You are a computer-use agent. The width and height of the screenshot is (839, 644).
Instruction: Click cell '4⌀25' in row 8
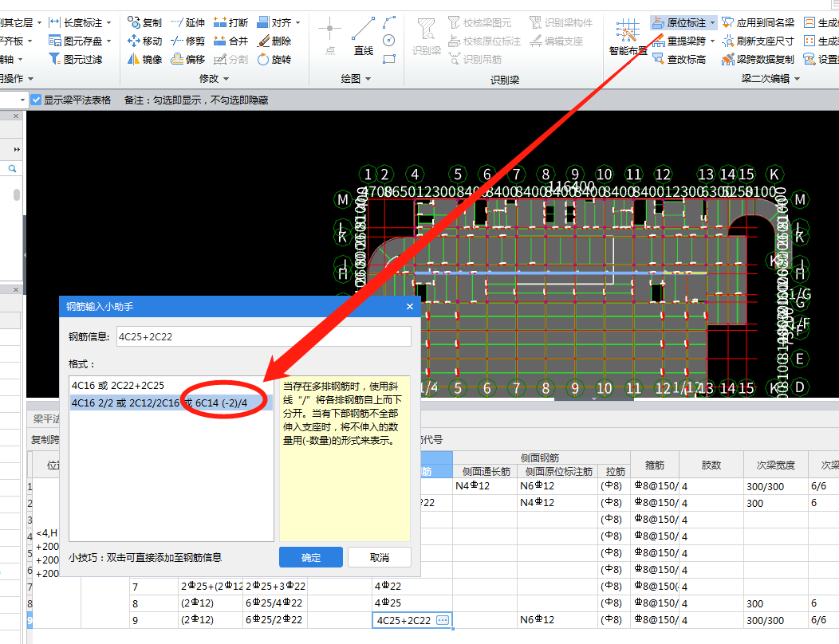pyautogui.click(x=412, y=603)
